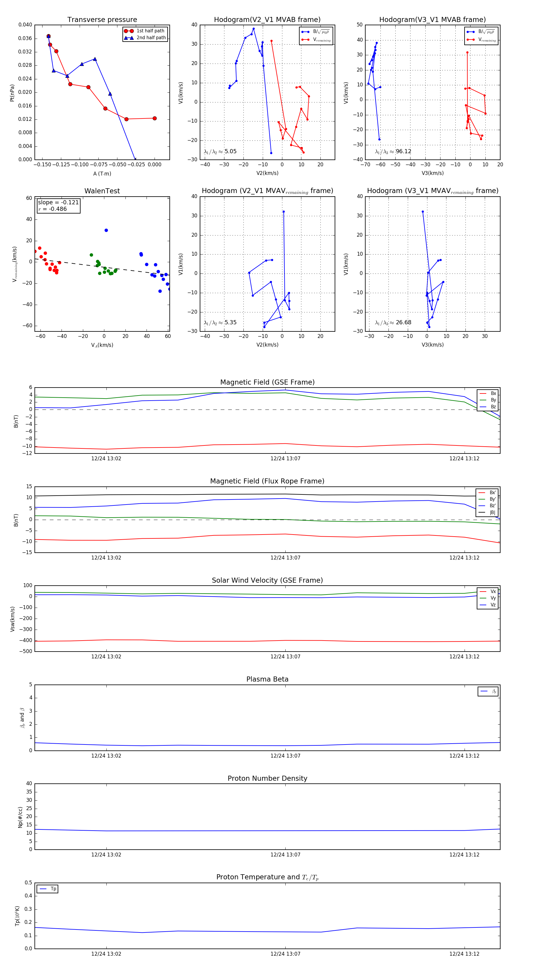This screenshot has width=535, height=980.
Task: Click the λ1/λ2 ≈ 5.35 ratio label
Action: coord(220,323)
